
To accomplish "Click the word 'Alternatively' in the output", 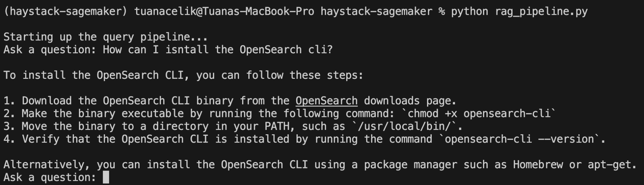I will pos(44,165).
